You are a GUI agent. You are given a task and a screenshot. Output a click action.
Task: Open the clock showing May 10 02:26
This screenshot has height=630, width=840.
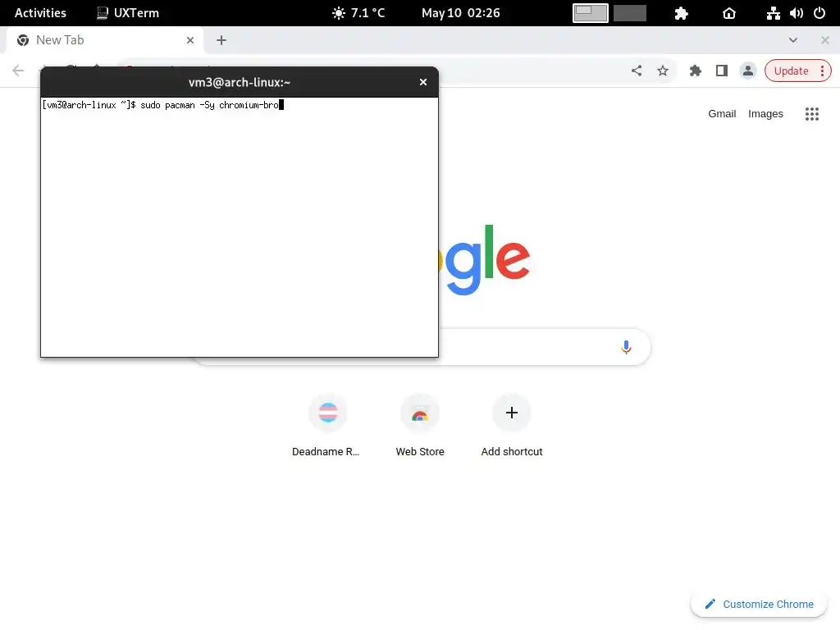(x=461, y=13)
